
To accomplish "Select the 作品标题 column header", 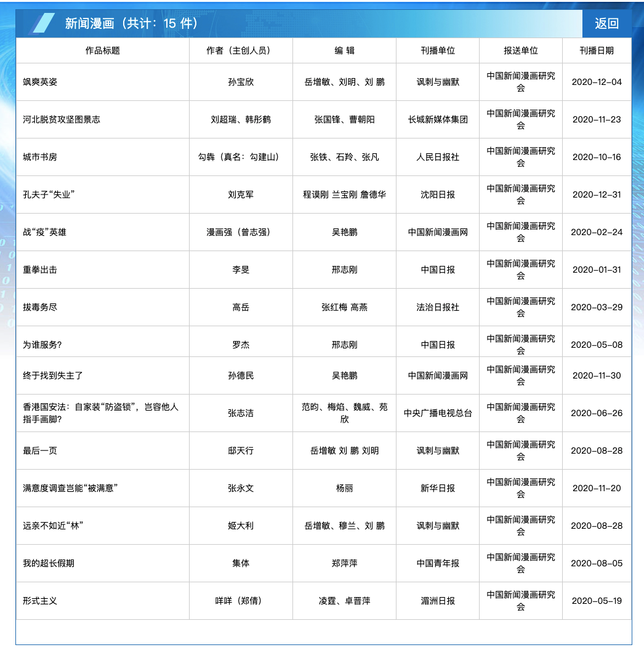I will point(102,50).
